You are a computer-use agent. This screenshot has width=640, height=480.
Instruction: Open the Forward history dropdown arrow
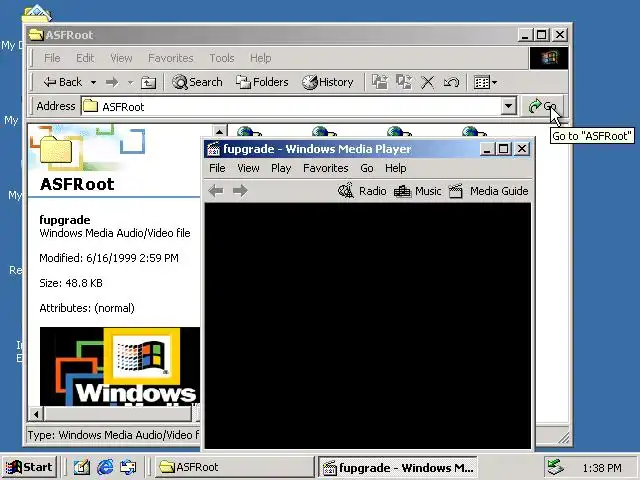pyautogui.click(x=130, y=82)
